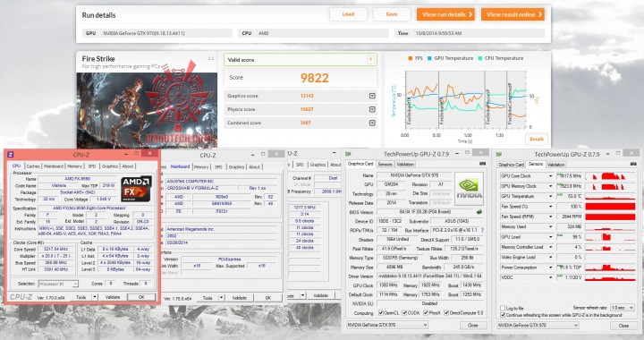This screenshot has height=340, width=644.
Task: Click Tools button in second CPU-Z Mainboard window
Action: click(x=208, y=298)
